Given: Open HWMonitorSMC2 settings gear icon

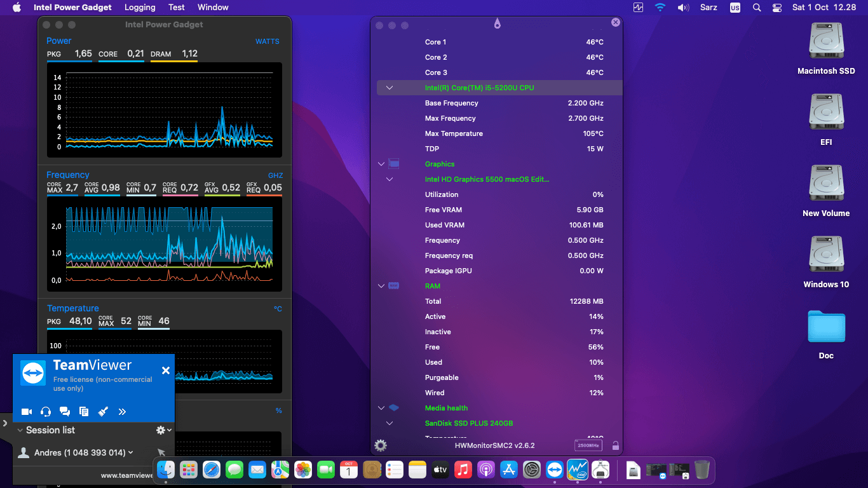Looking at the screenshot, I should click(x=381, y=445).
